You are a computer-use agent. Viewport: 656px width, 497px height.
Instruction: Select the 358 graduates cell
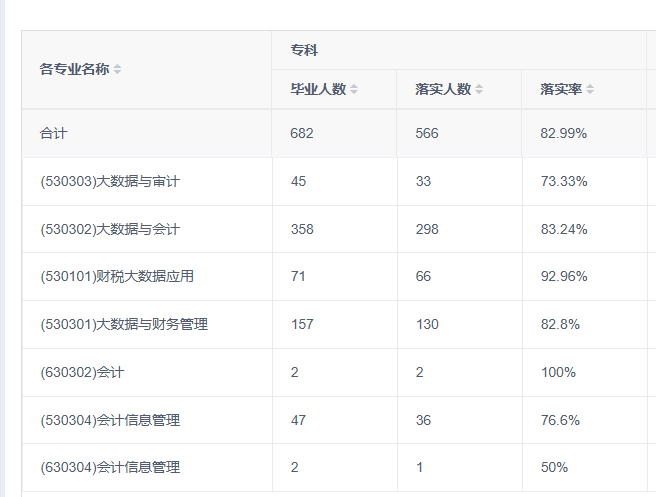point(302,229)
